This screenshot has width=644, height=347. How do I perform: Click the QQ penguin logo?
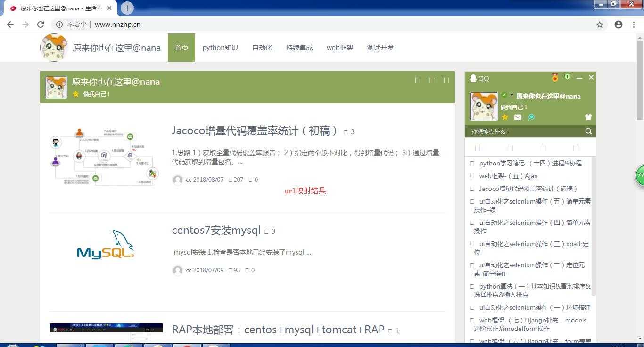click(x=473, y=78)
